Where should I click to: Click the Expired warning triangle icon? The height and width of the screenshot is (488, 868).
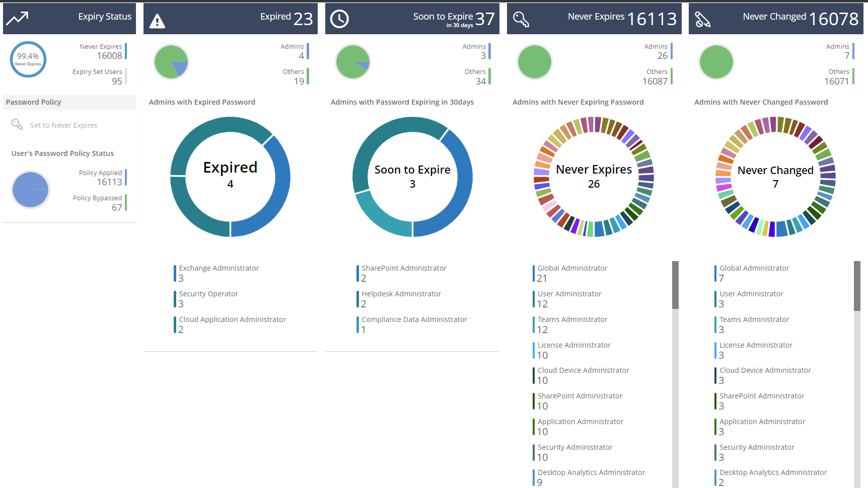point(157,21)
